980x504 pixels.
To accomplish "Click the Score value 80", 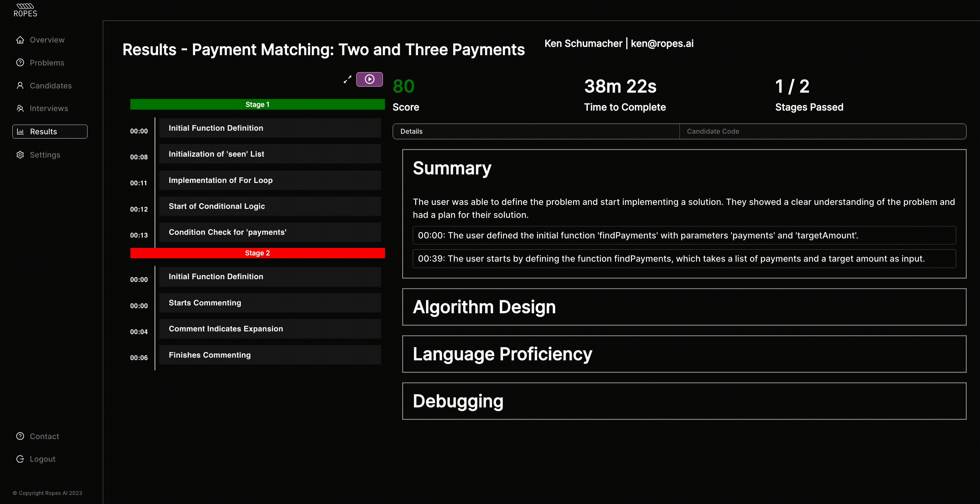I will point(404,86).
